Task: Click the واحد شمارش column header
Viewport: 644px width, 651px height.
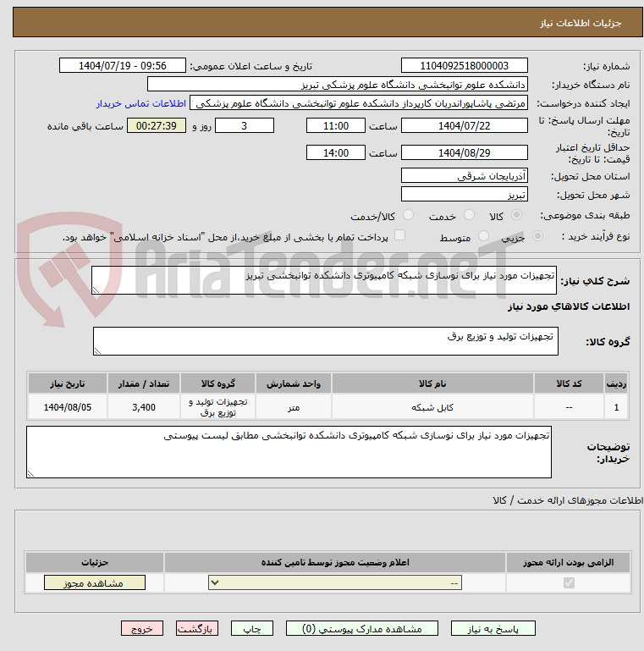Action: point(294,383)
